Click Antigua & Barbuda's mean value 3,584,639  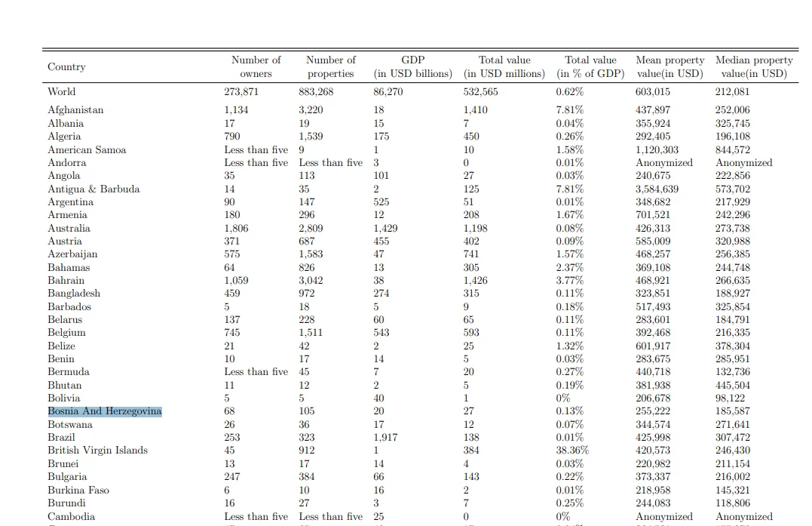(x=657, y=189)
